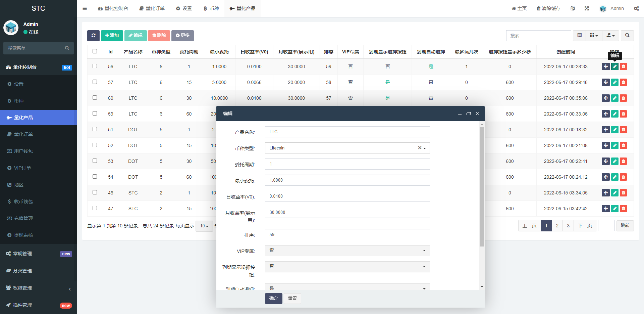Open 用户钱包 in the sidebar menu

point(23,151)
